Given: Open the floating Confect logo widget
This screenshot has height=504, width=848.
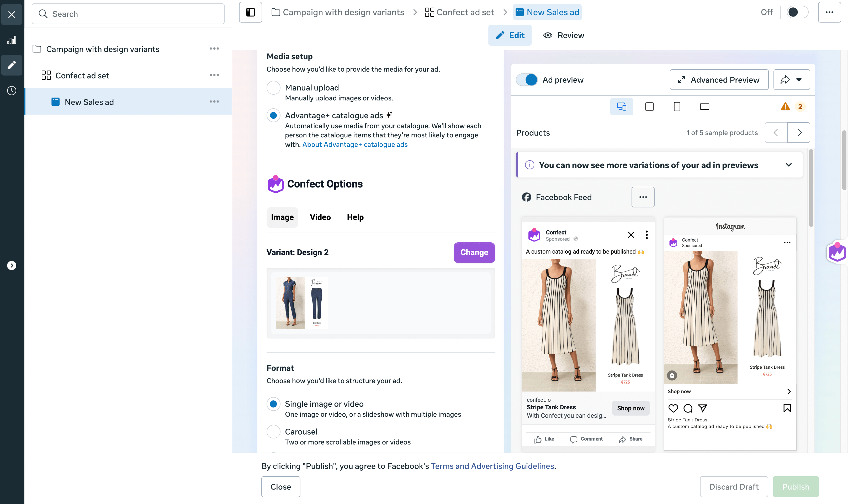Looking at the screenshot, I should point(838,252).
